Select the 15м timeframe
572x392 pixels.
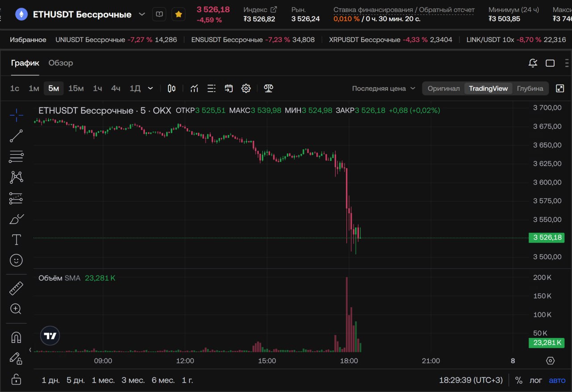click(76, 89)
